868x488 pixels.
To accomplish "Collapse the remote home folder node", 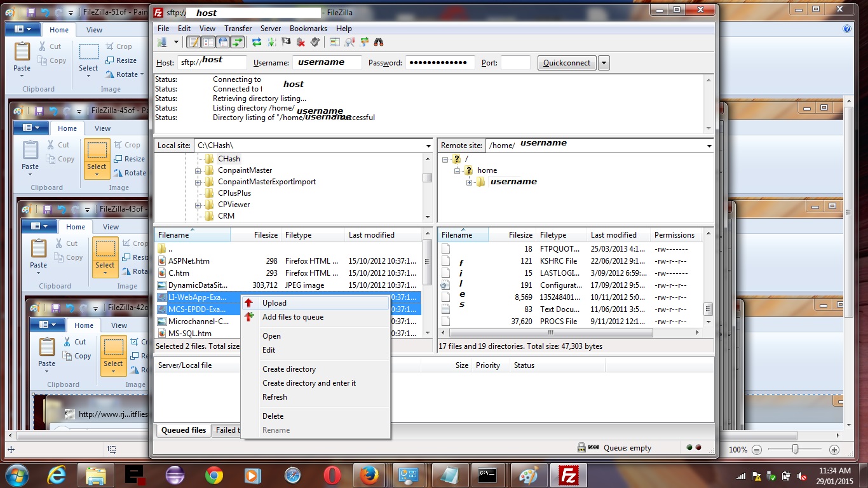I will 458,170.
